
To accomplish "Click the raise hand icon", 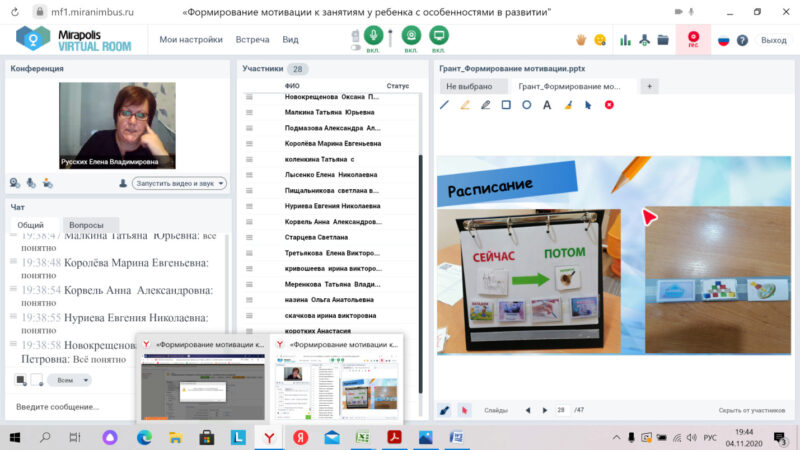I will (581, 40).
